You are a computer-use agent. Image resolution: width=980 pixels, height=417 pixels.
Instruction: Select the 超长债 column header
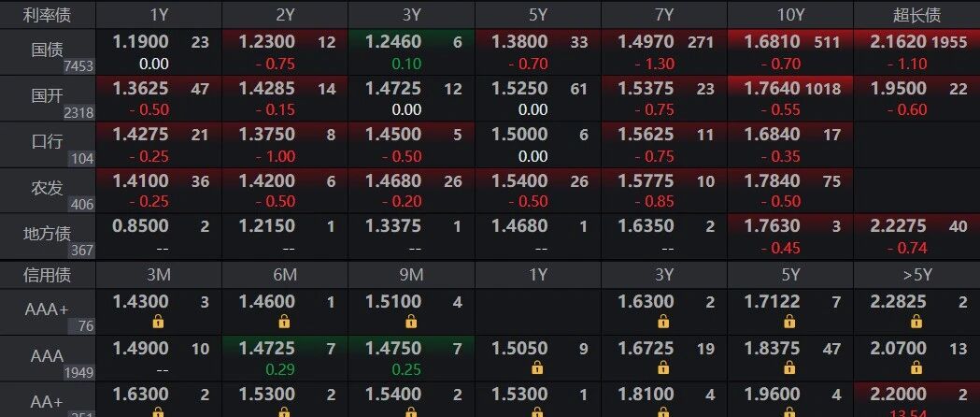click(916, 15)
